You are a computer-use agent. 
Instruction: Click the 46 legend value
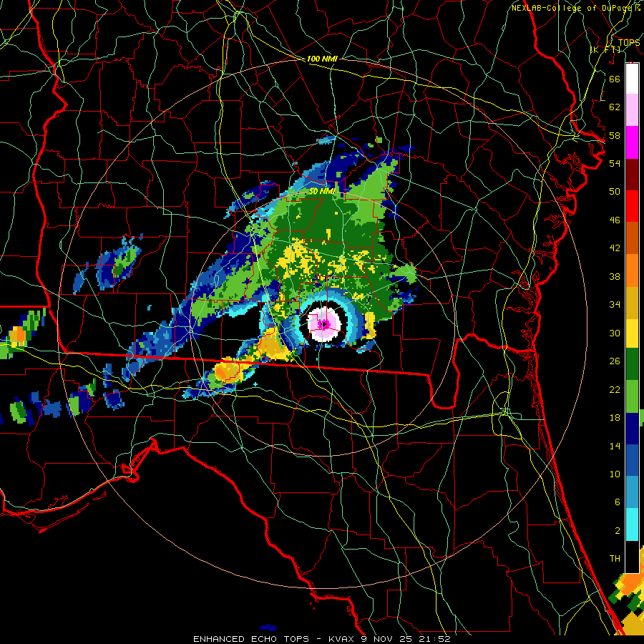click(615, 220)
